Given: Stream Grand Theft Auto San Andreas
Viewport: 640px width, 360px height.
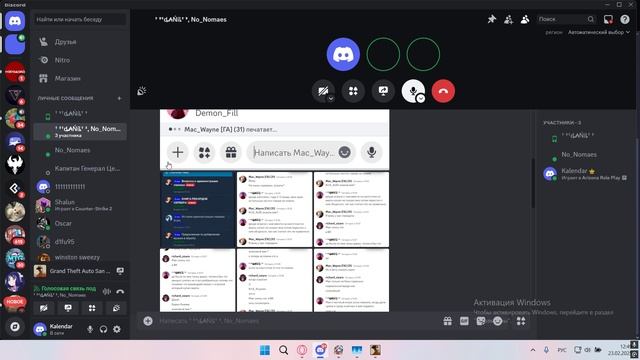Looking at the screenshot, I should tap(120, 271).
